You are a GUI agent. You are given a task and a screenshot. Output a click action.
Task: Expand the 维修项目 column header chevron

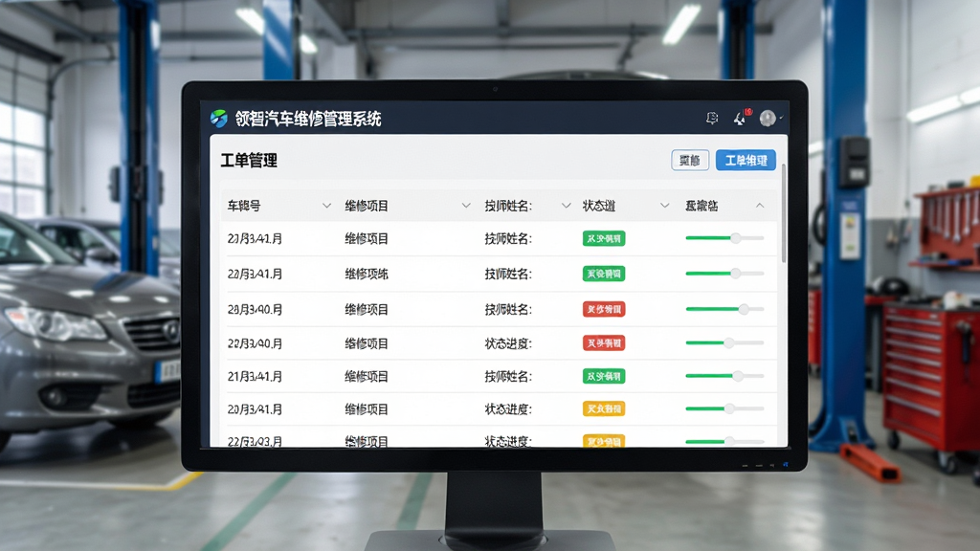(466, 206)
